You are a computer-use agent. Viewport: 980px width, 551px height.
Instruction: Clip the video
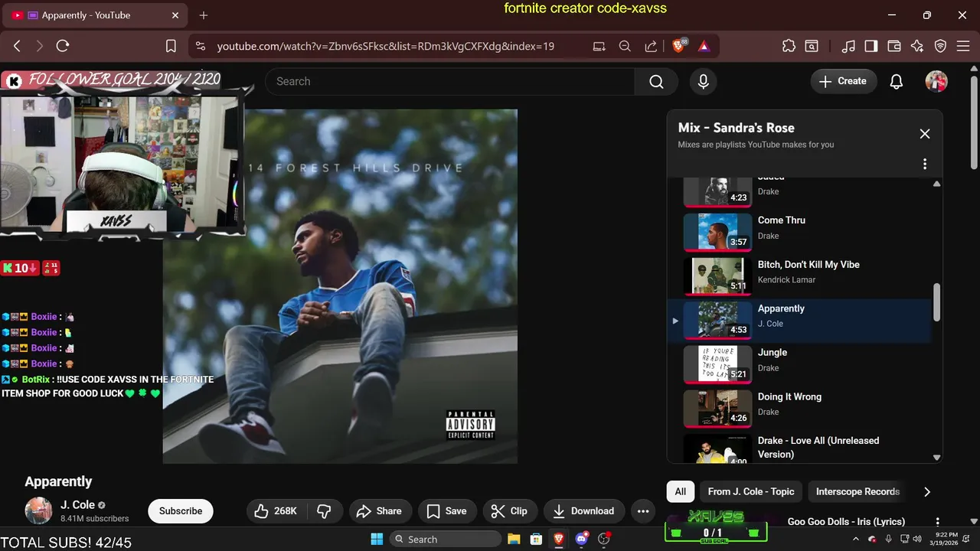(x=509, y=511)
